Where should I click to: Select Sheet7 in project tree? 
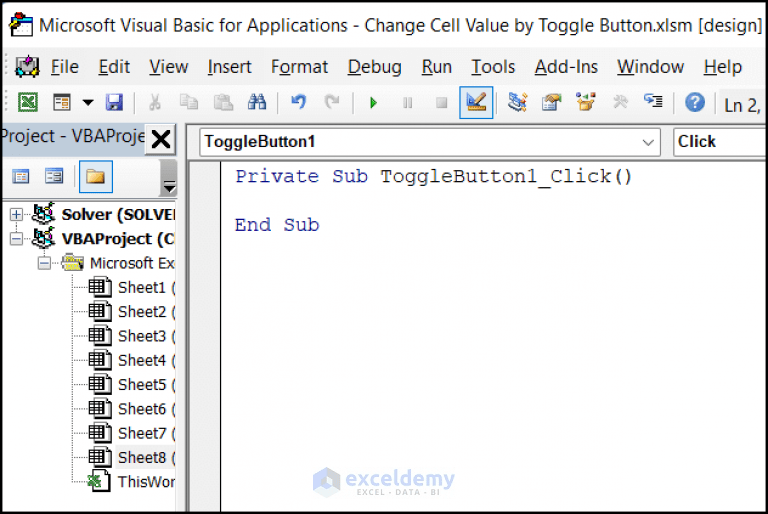tap(146, 433)
